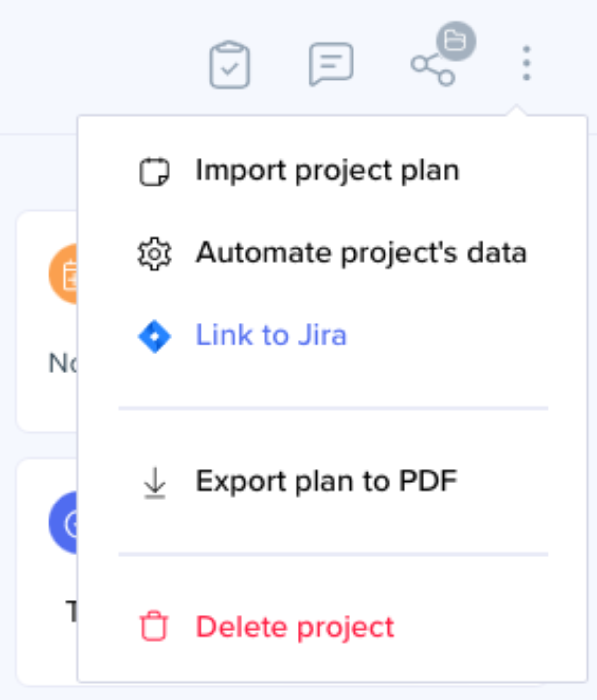Select Import project plan
The height and width of the screenshot is (700, 597).
(x=328, y=171)
